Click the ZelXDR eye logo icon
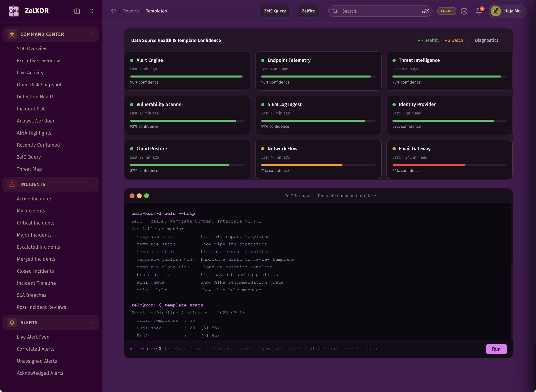The width and height of the screenshot is (536, 392). coord(13,11)
